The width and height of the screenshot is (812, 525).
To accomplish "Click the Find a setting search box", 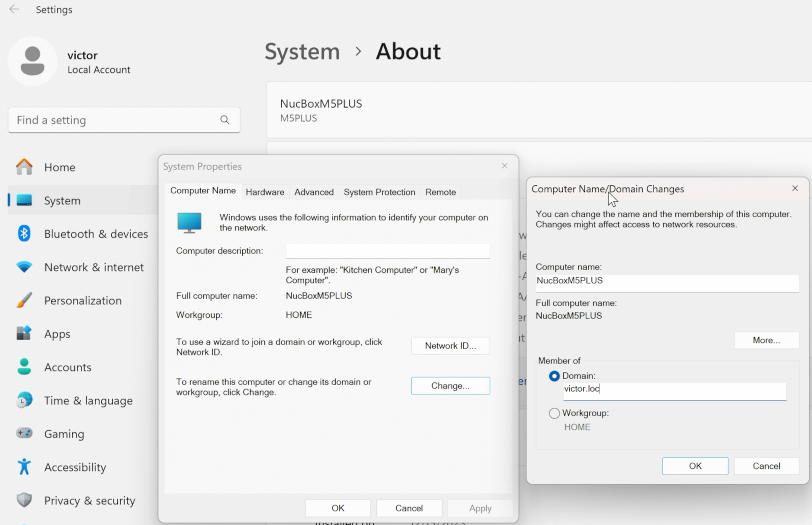I will (x=124, y=120).
